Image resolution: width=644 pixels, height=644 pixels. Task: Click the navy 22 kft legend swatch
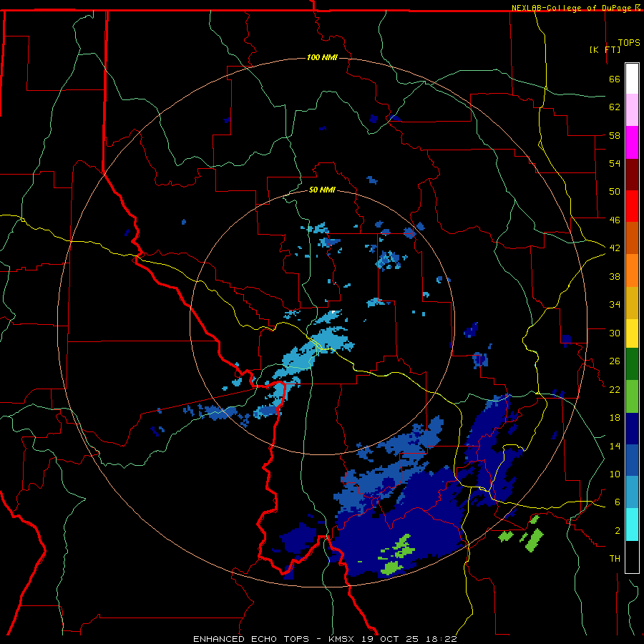tap(632, 429)
